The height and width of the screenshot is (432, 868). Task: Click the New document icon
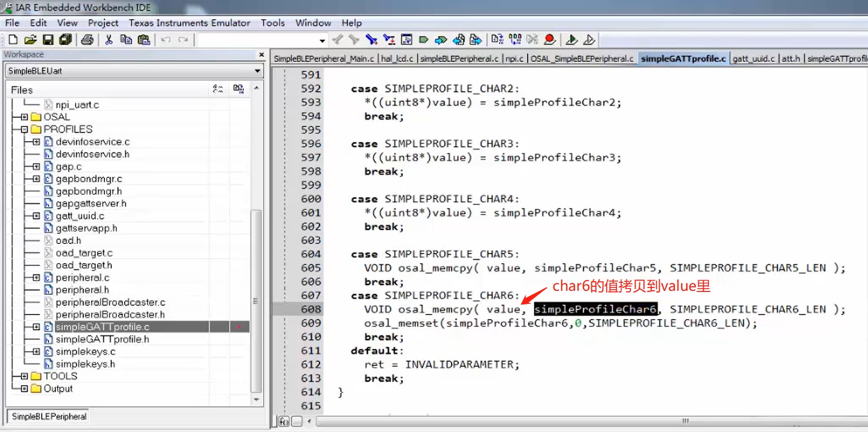(14, 40)
